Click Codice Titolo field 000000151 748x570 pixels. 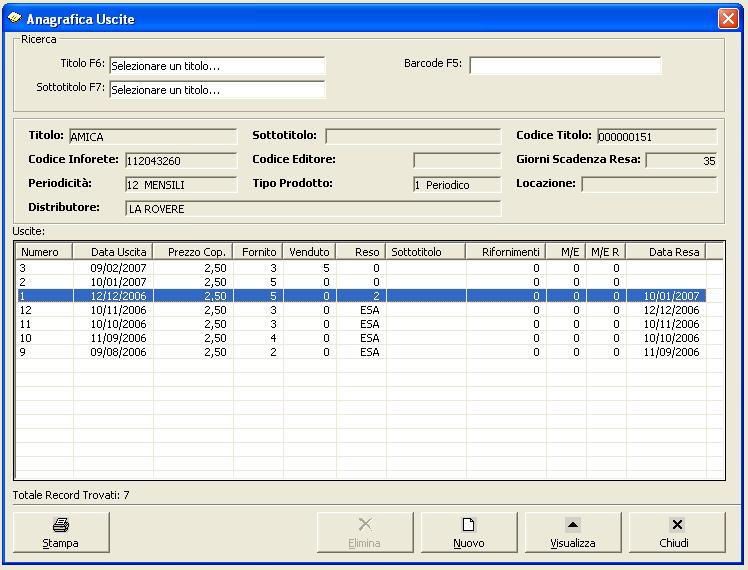pyautogui.click(x=657, y=137)
